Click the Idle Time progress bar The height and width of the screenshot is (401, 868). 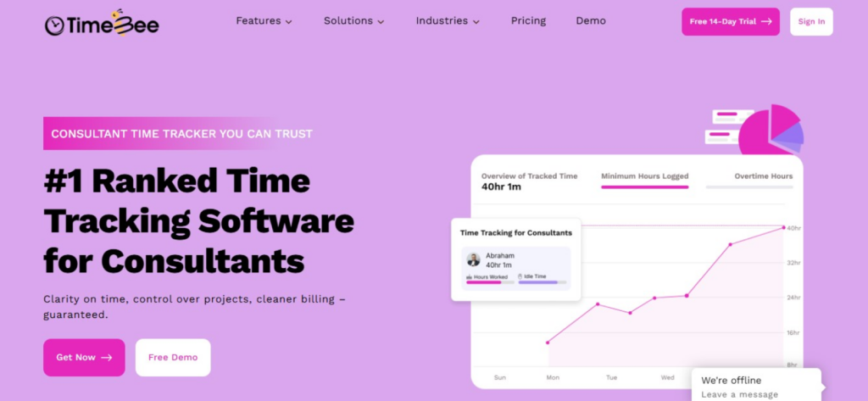point(542,282)
